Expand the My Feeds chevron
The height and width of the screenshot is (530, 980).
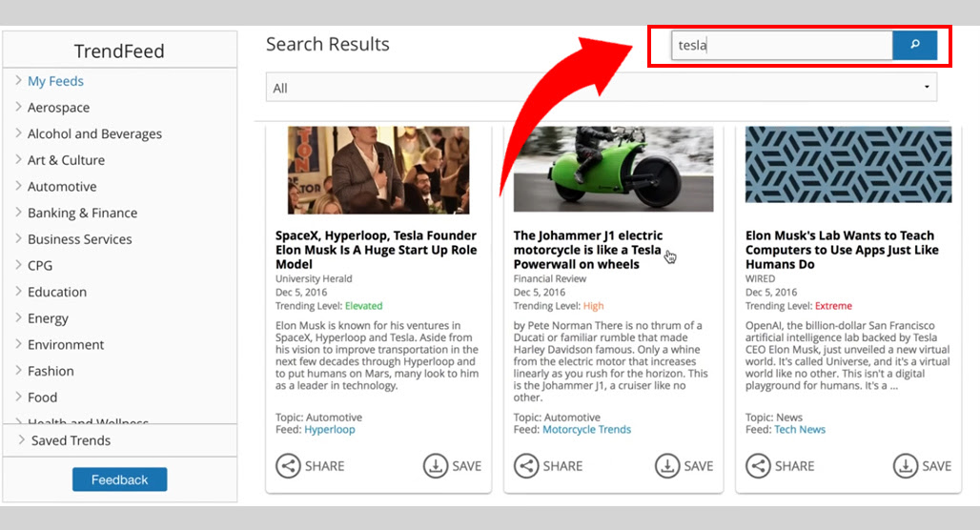[18, 81]
